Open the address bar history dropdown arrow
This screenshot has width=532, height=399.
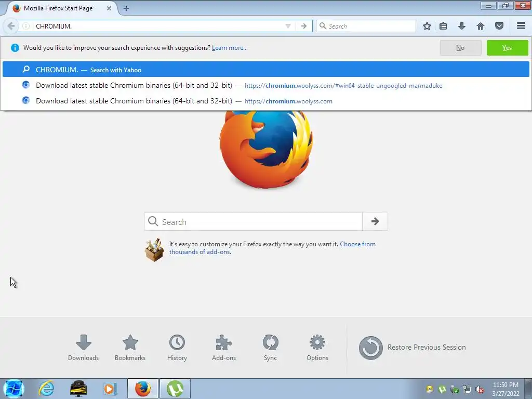pyautogui.click(x=288, y=26)
